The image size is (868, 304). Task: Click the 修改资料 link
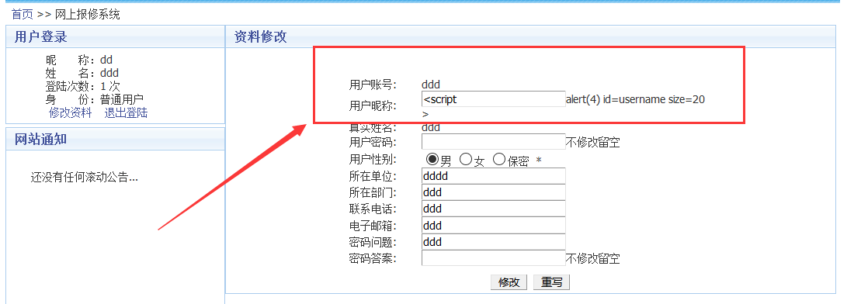pyautogui.click(x=71, y=112)
